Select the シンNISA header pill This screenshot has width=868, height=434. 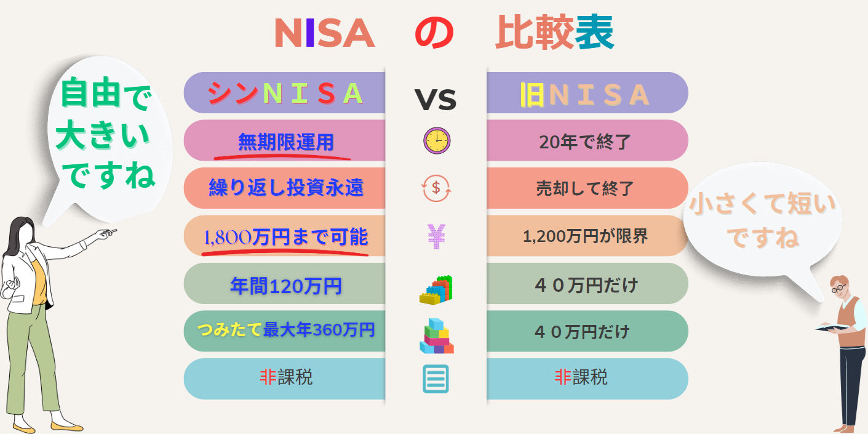[x=285, y=93]
